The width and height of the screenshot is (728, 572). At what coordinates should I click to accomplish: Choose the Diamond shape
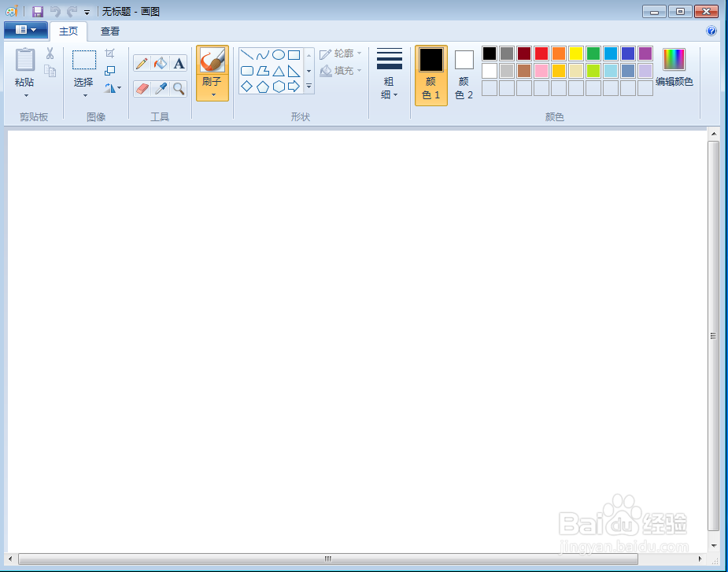247,87
